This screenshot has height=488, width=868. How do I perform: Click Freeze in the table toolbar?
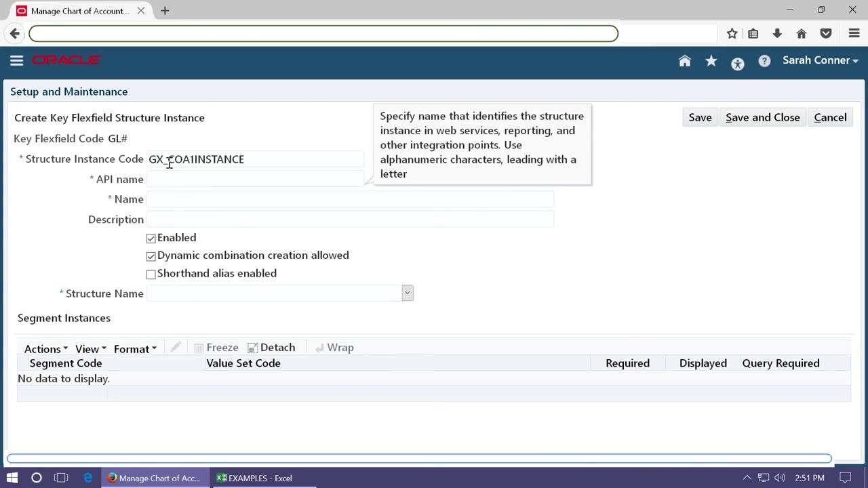(x=216, y=347)
